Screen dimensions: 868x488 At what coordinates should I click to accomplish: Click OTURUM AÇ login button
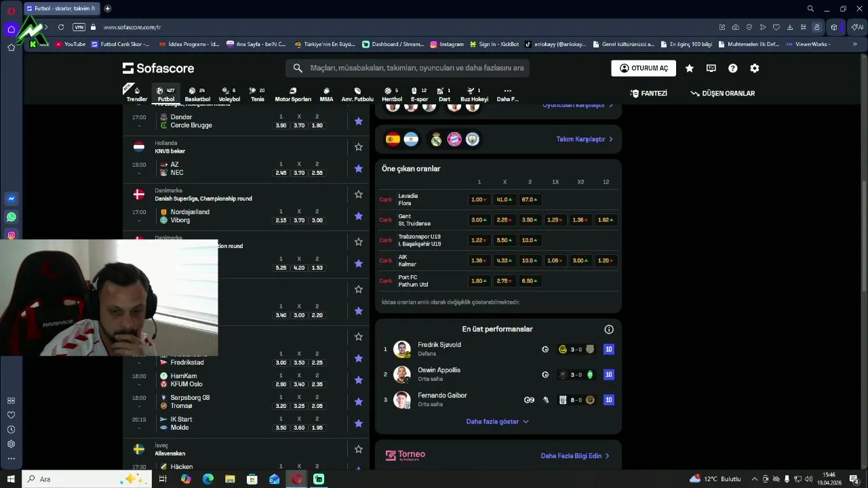point(644,68)
